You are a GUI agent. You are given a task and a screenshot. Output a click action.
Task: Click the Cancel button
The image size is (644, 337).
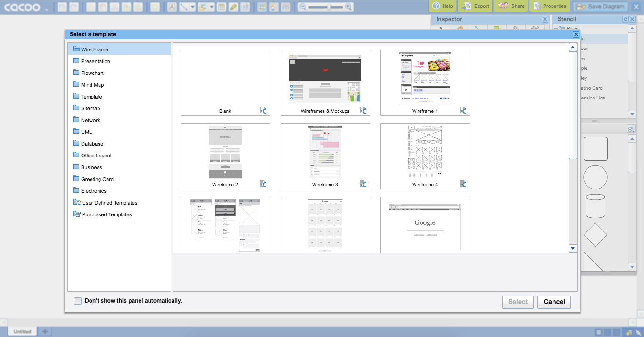[554, 302]
